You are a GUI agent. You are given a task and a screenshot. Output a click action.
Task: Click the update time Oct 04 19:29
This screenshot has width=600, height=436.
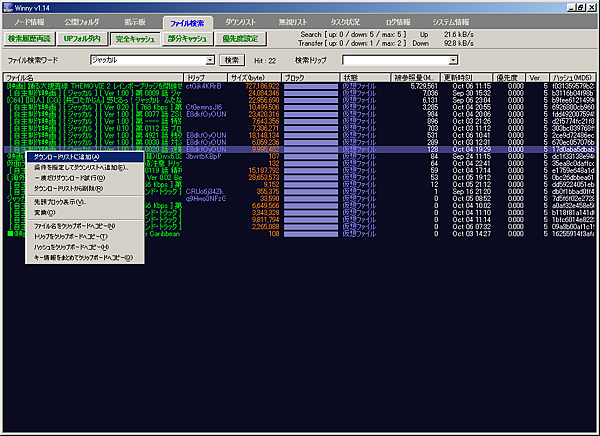point(471,150)
